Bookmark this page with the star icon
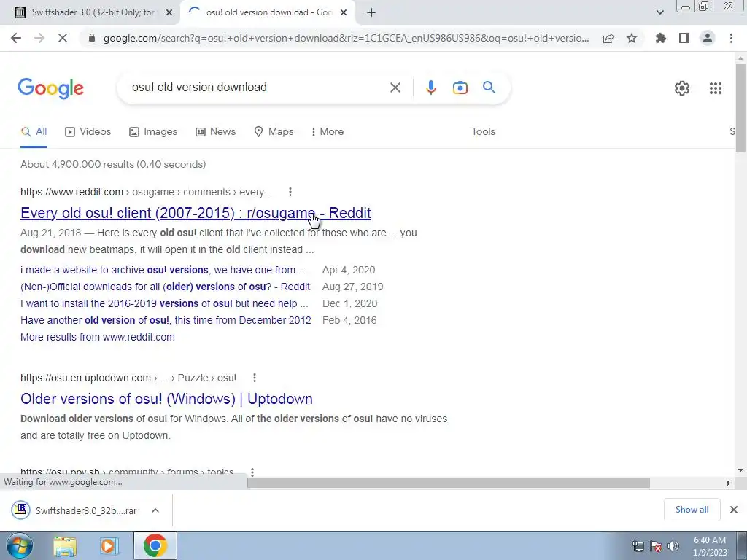Viewport: 747px width, 560px height. click(632, 38)
